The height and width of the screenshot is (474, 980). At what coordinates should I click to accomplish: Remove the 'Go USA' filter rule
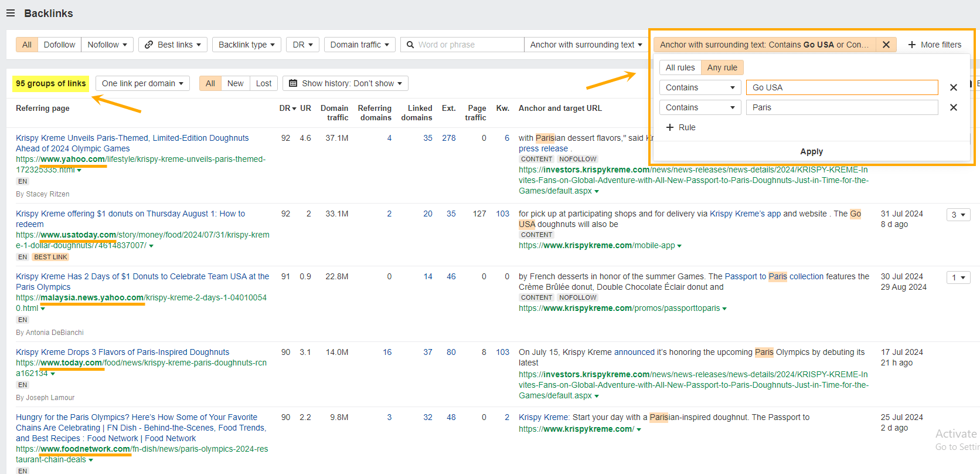pyautogui.click(x=953, y=87)
